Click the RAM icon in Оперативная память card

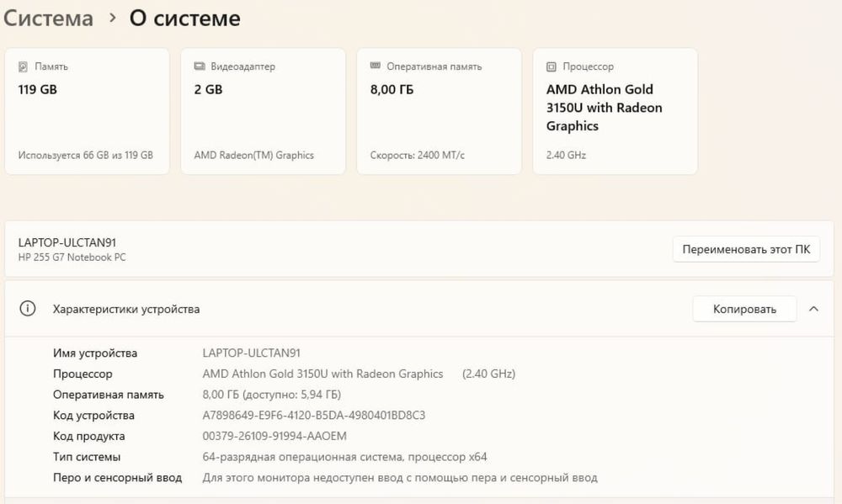click(376, 66)
